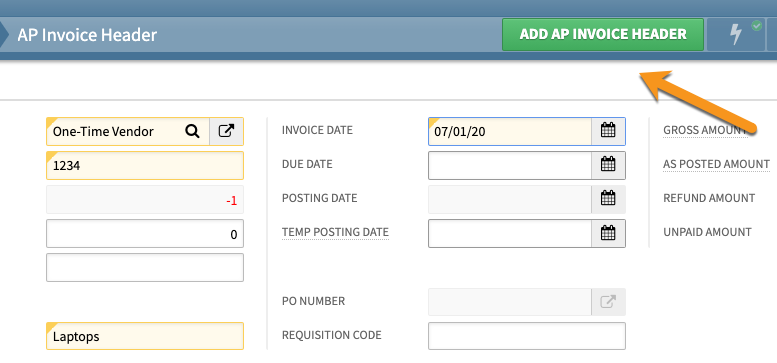The height and width of the screenshot is (363, 777).
Task: Select the Gross Amount label
Action: click(x=706, y=130)
